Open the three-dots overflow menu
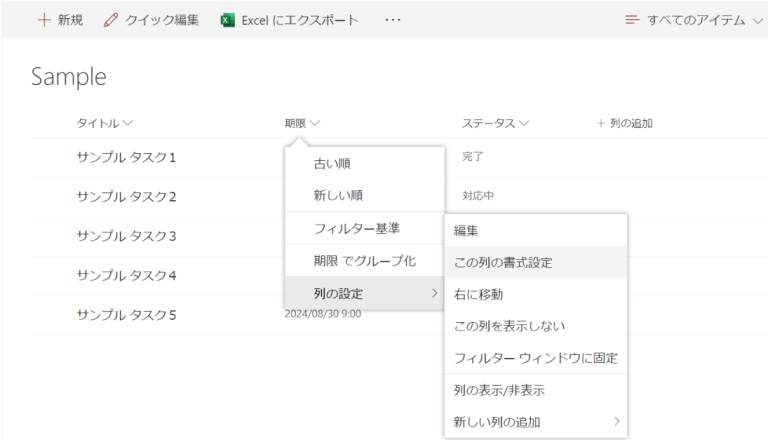 click(x=393, y=20)
